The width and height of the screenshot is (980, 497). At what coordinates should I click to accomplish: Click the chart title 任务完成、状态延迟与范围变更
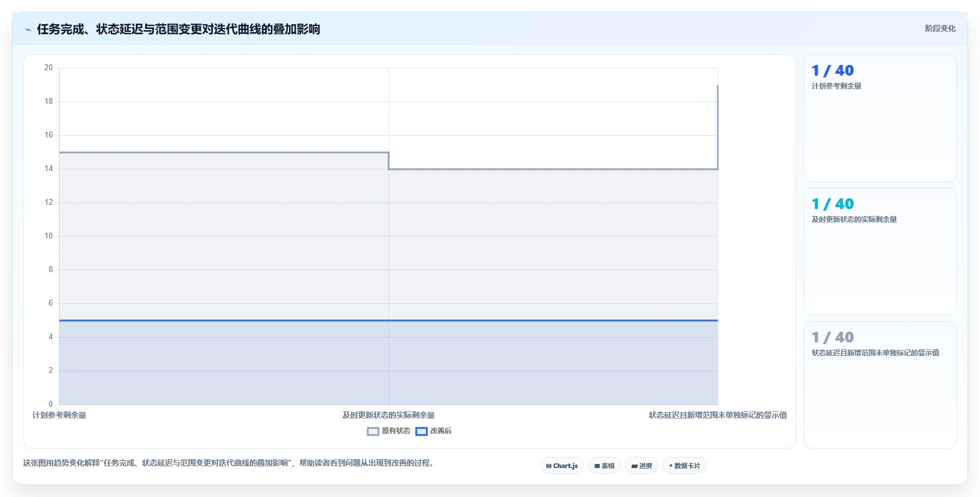point(178,30)
